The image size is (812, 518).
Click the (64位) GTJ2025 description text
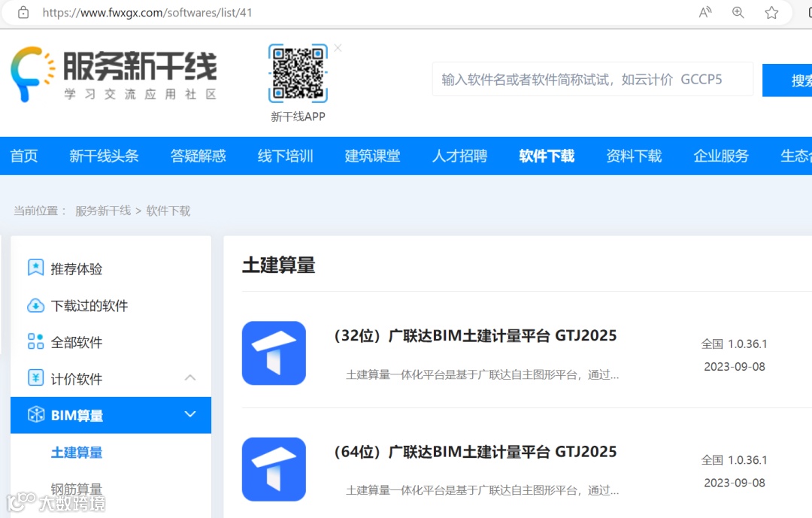click(482, 490)
